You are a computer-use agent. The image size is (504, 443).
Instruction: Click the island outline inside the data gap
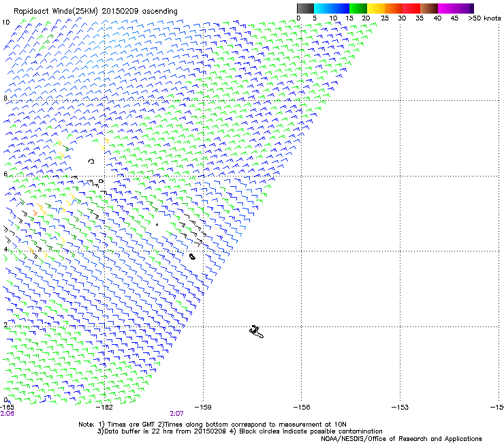coord(91,161)
